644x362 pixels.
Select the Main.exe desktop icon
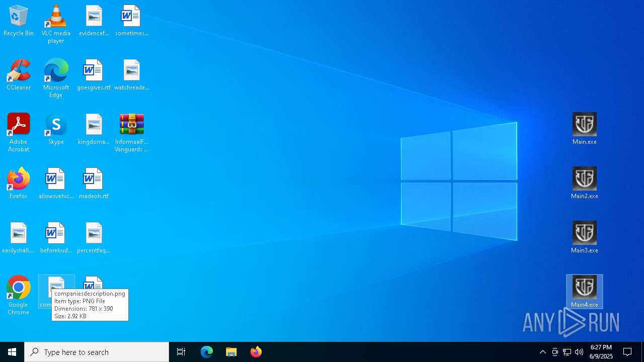585,130
